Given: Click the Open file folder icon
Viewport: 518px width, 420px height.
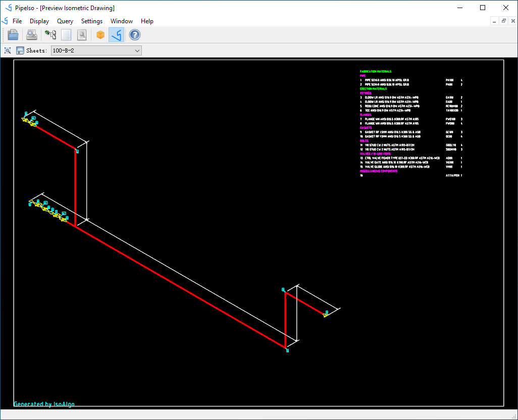Looking at the screenshot, I should pyautogui.click(x=13, y=35).
